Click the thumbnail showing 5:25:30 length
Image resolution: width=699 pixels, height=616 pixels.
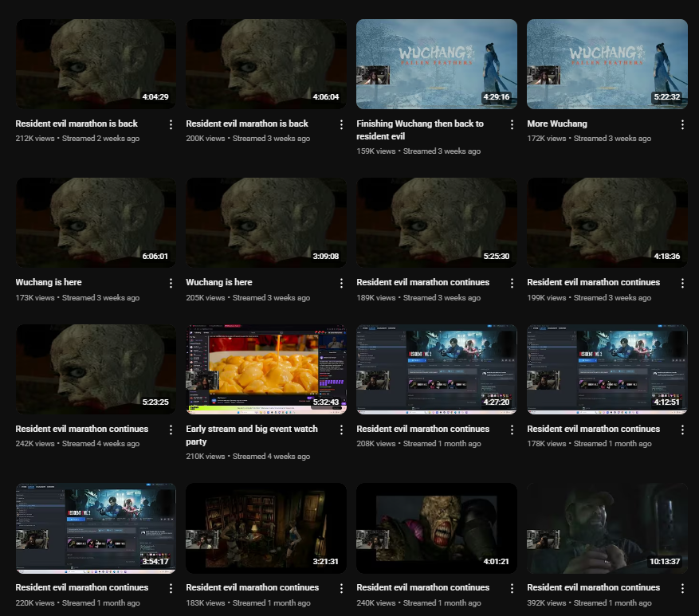[x=437, y=223]
